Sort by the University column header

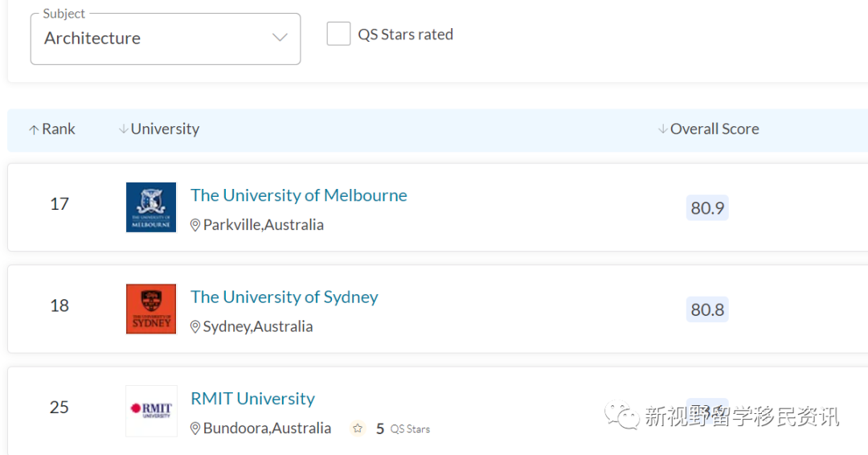pos(159,129)
